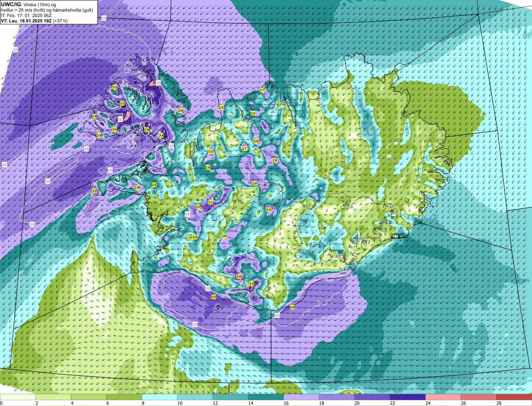The image size is (532, 406).
Task: Click the legend scale tick '22'
Action: coord(392,403)
